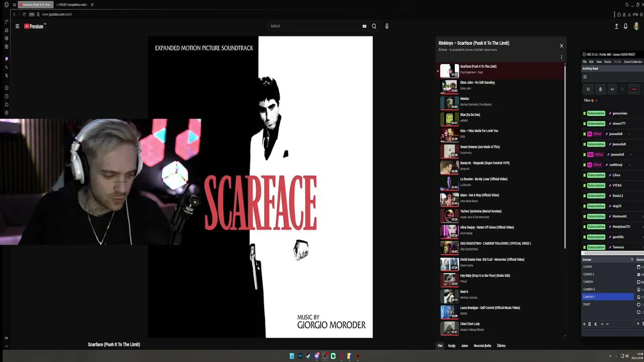Image resolution: width=644 pixels, height=362 pixels.
Task: Play Boney M. Rasputin from playlist
Action: point(502,167)
